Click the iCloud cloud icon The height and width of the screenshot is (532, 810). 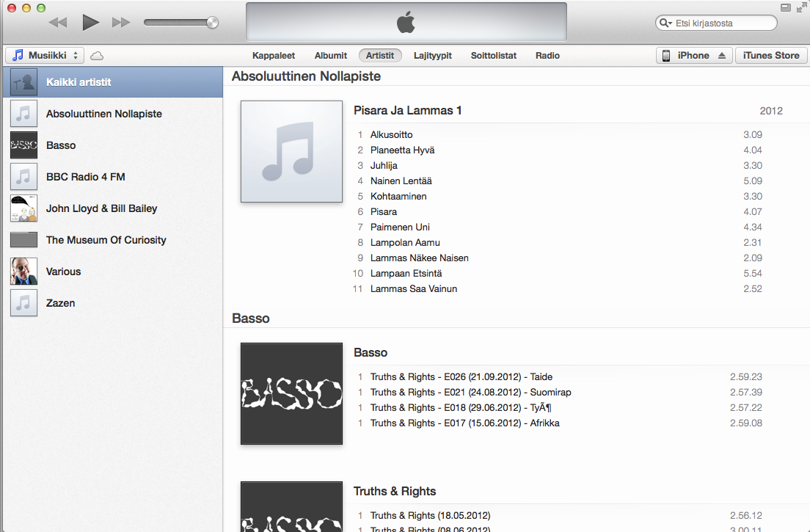click(x=97, y=56)
